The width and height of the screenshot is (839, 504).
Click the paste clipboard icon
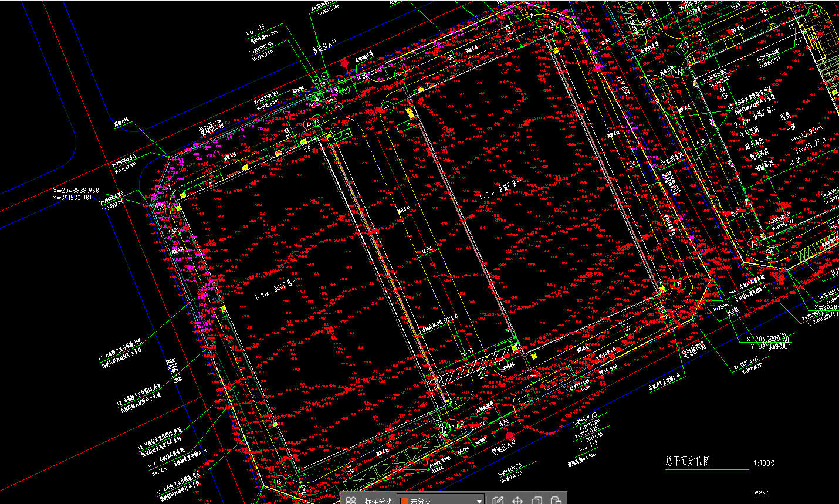(x=556, y=500)
